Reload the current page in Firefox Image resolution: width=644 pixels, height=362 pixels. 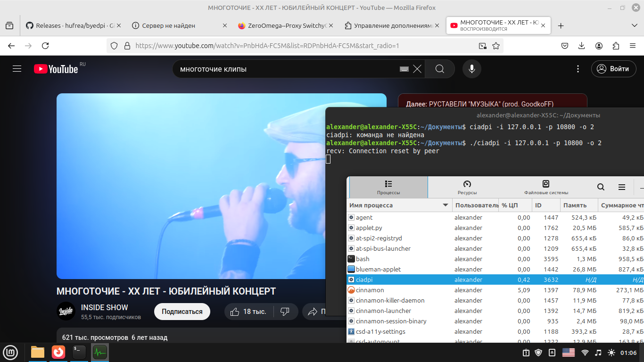pos(45,46)
